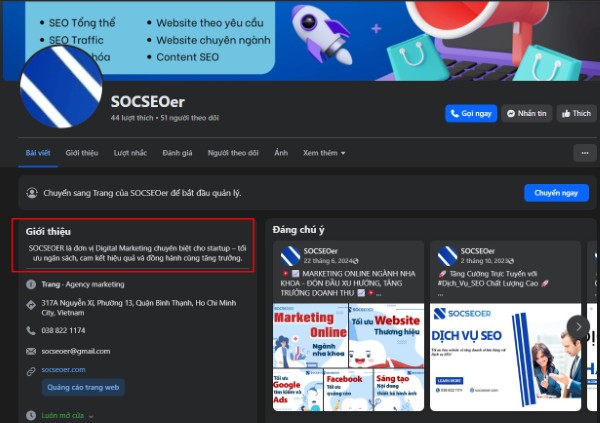Click the location icon beside the address
600x423 pixels.
point(31,305)
